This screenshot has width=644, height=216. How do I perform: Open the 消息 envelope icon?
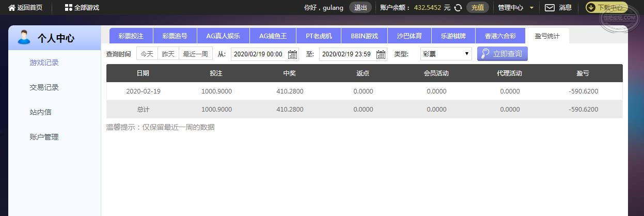click(x=550, y=8)
